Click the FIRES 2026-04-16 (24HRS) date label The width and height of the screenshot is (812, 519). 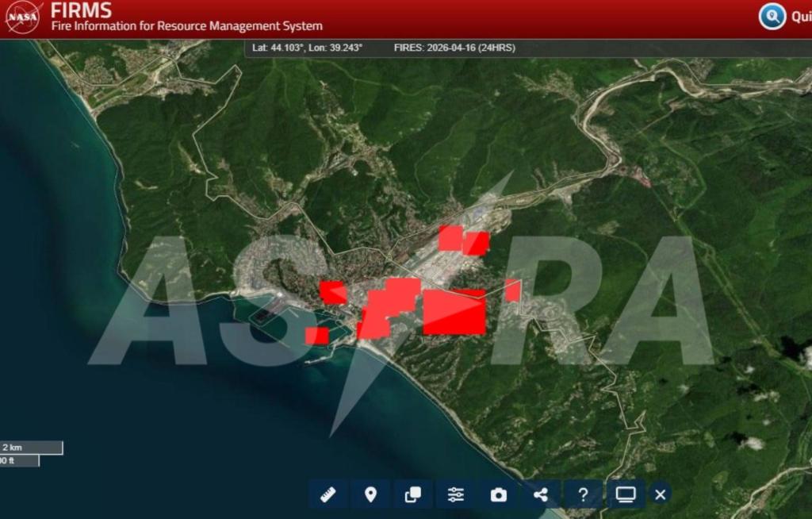[x=454, y=48]
